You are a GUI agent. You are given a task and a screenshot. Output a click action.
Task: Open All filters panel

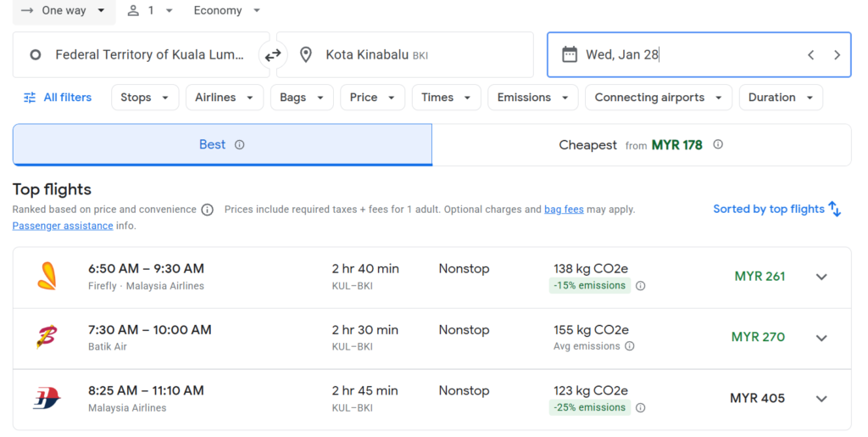point(58,98)
